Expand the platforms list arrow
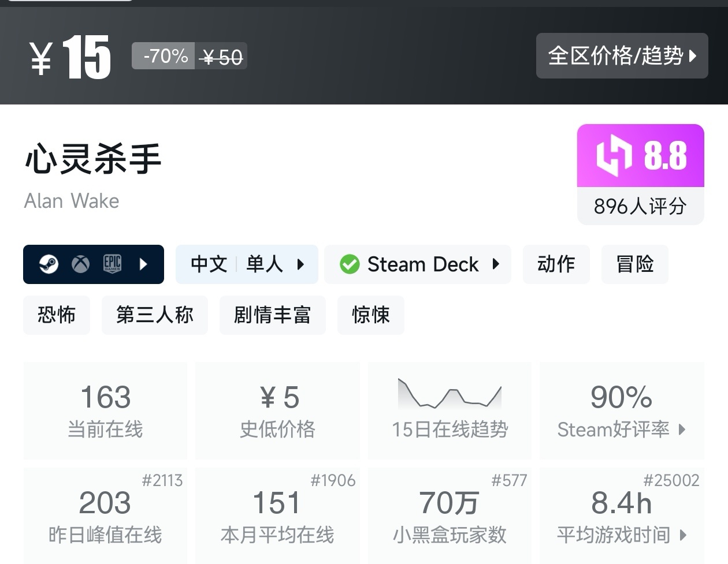This screenshot has width=728, height=564. (144, 264)
